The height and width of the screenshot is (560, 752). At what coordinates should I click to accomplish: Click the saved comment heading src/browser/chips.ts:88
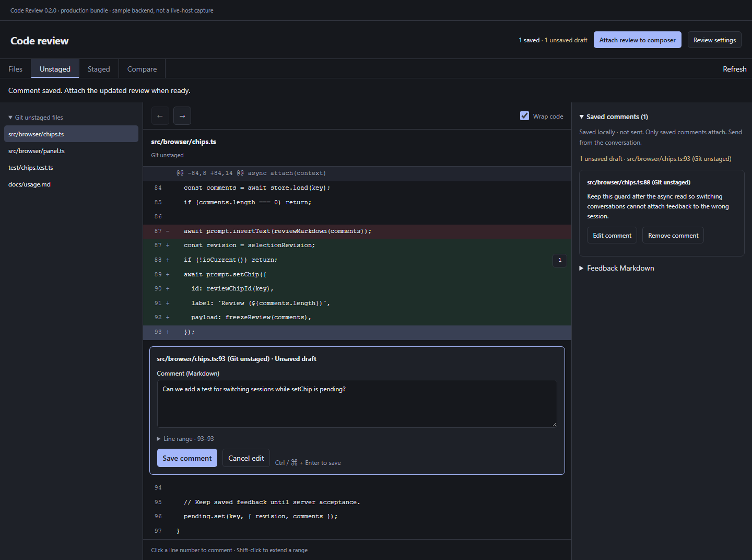[x=639, y=182]
